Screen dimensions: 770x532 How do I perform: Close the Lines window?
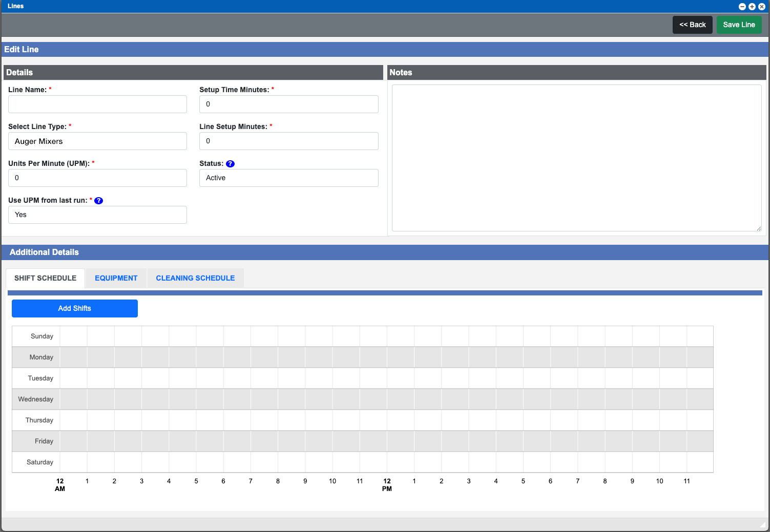pyautogui.click(x=762, y=7)
